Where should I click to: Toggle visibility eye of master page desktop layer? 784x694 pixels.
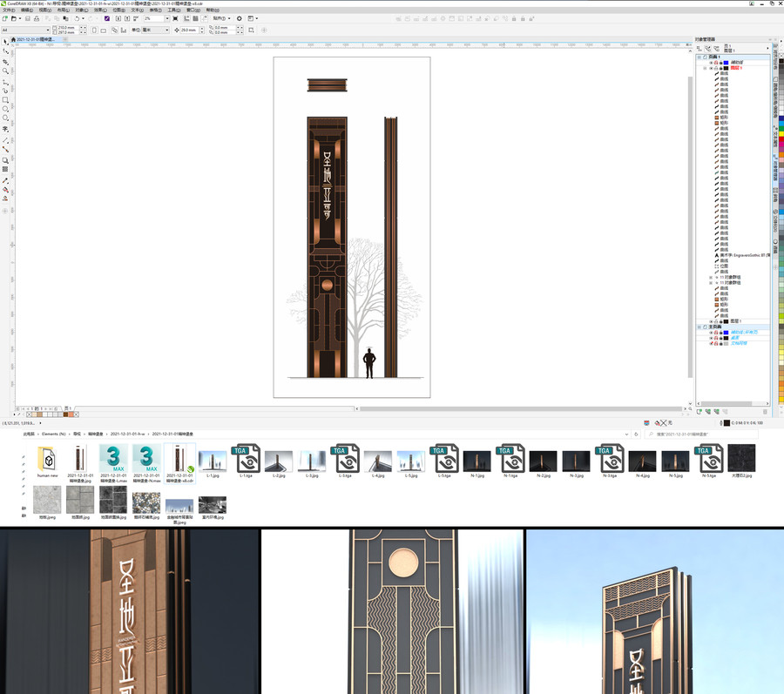click(x=711, y=338)
